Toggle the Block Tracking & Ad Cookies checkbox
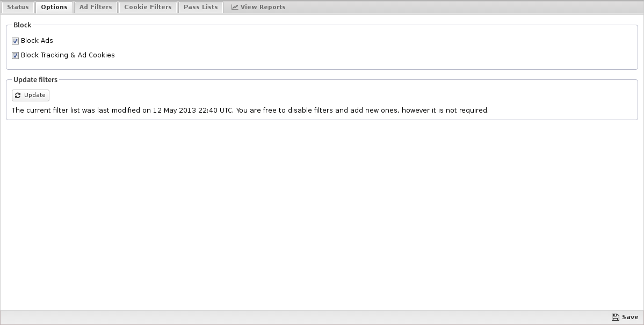Viewport: 644px width, 325px height. tap(16, 55)
